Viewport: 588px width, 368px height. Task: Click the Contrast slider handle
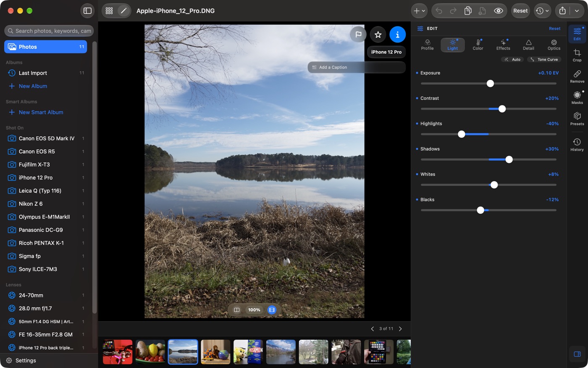point(502,109)
